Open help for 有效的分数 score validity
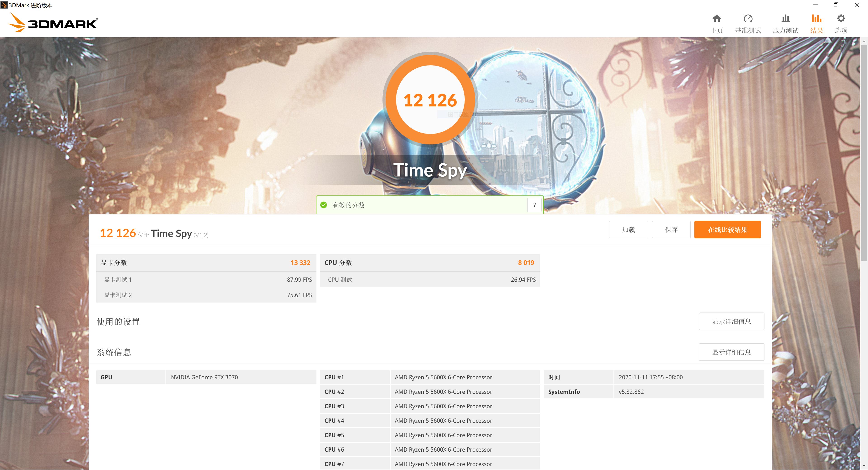The image size is (868, 470). pos(534,204)
